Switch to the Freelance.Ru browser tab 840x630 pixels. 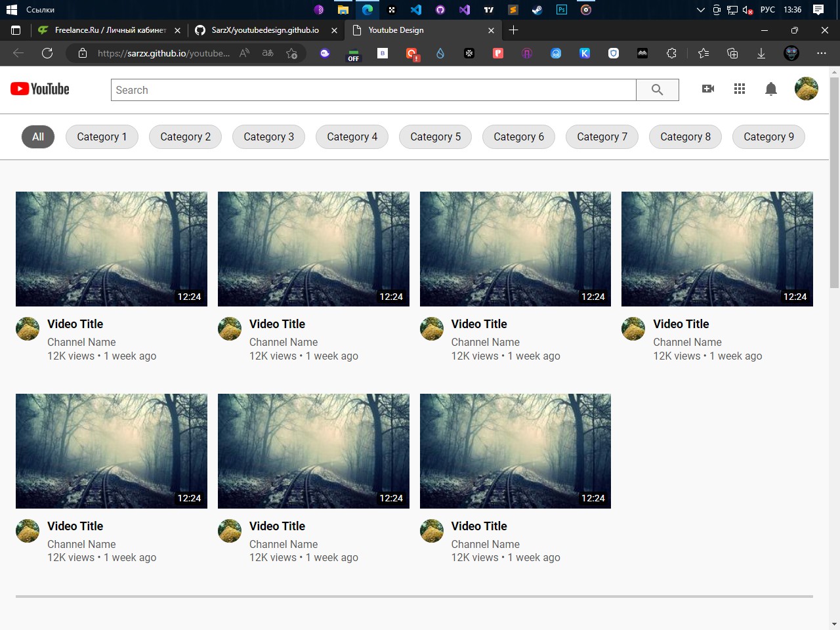pos(109,30)
